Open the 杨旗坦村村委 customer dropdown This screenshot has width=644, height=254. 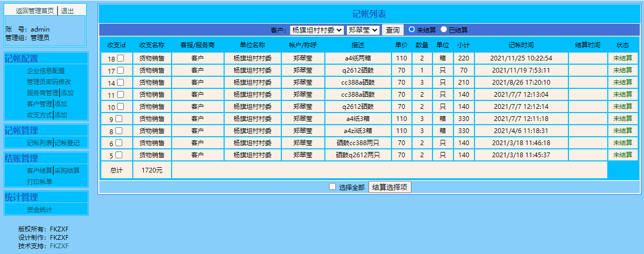(x=316, y=31)
